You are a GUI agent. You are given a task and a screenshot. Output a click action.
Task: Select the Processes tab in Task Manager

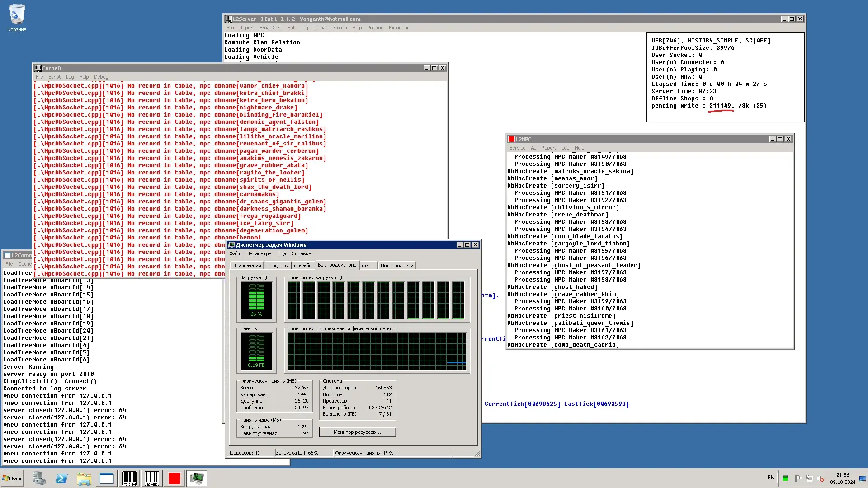point(275,265)
